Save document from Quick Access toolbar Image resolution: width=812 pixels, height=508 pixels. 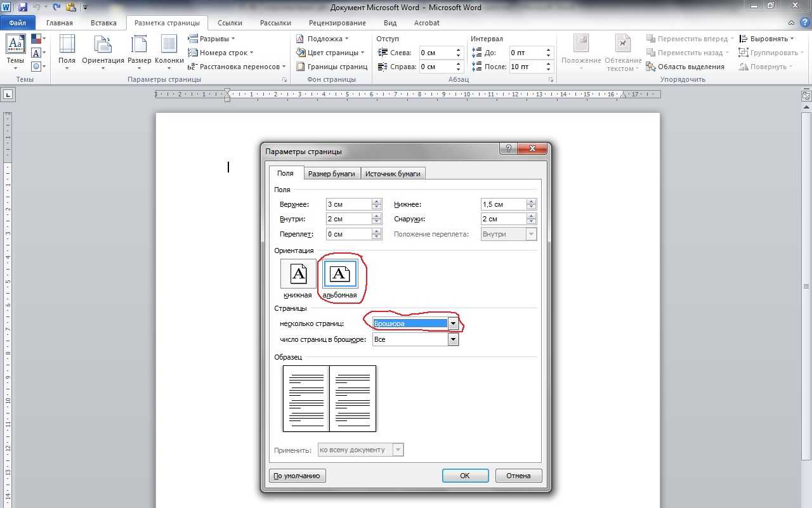coord(23,8)
